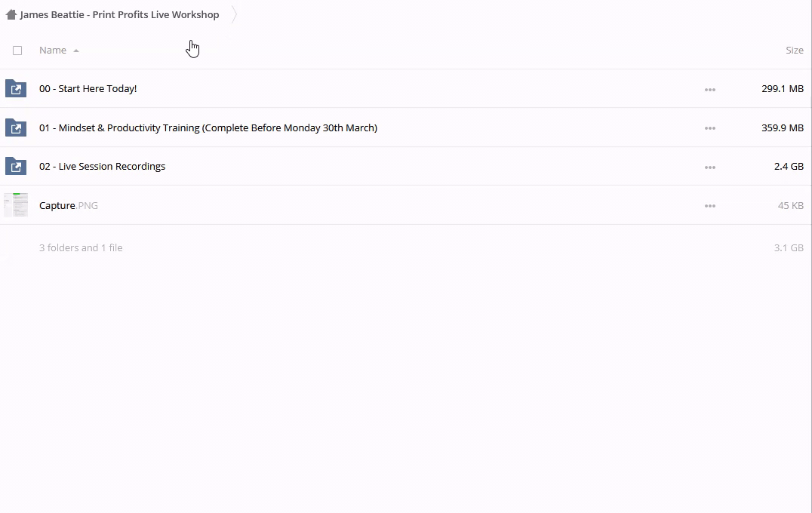Open more options menu for Capture.PNG
The image size is (812, 513).
tap(709, 206)
